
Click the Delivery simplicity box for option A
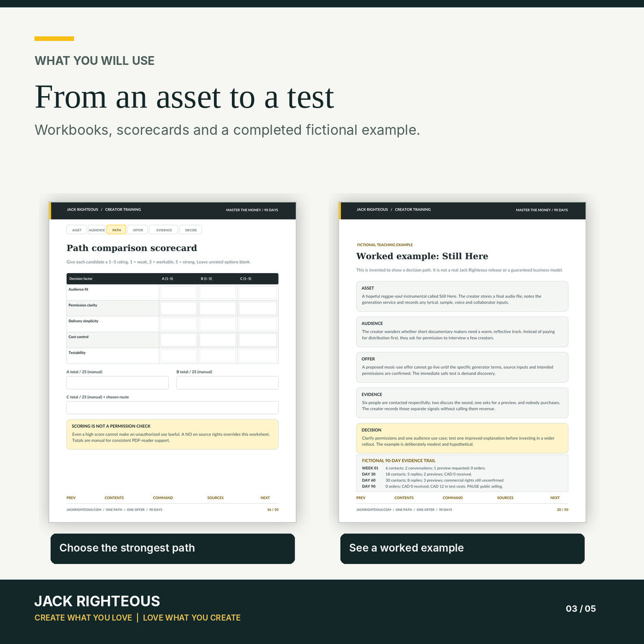click(x=179, y=324)
